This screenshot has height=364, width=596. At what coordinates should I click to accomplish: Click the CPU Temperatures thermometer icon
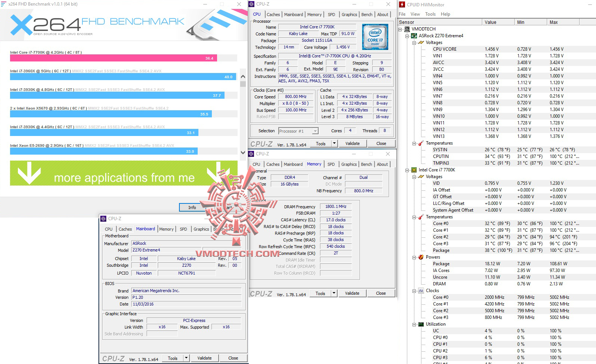click(421, 217)
